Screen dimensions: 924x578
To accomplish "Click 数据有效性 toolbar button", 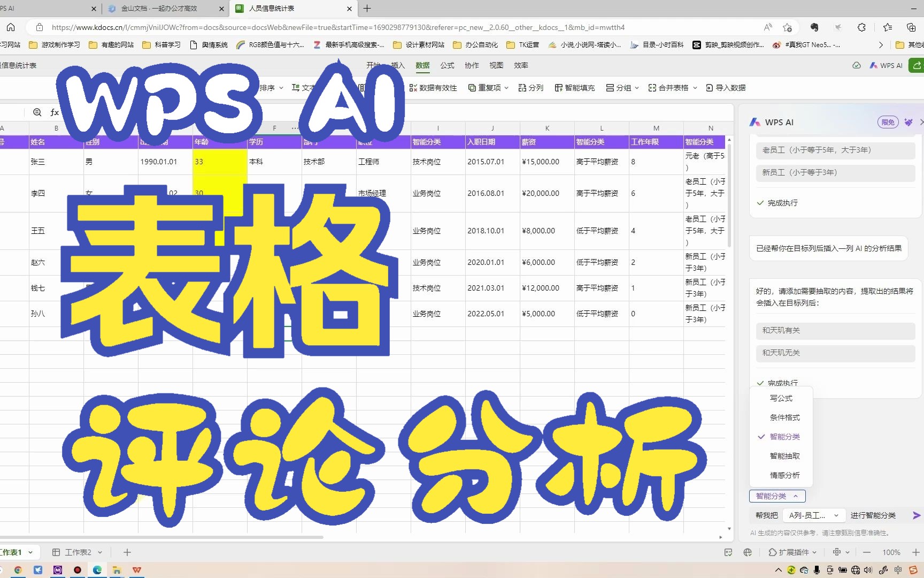I will pos(433,88).
